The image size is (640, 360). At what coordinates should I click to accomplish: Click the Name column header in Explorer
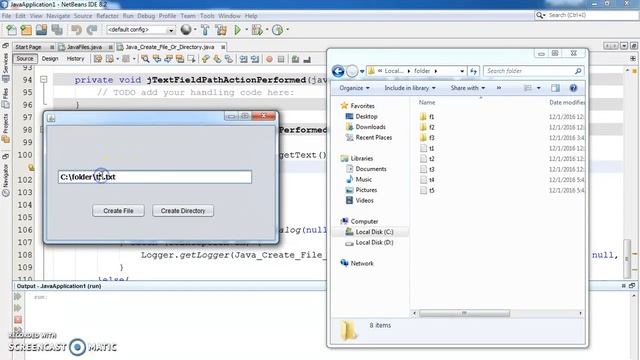tap(427, 102)
